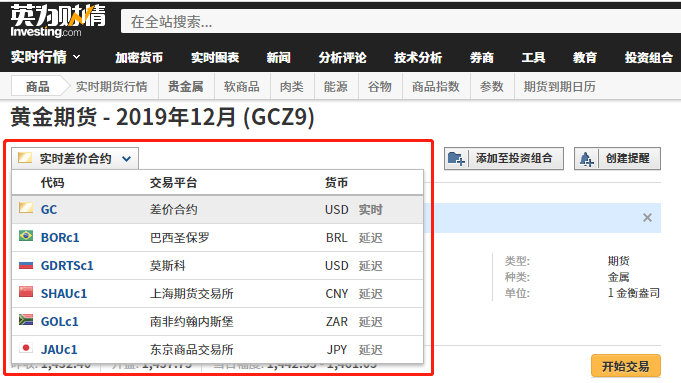The width and height of the screenshot is (681, 383).
Task: Click 差价合约 exchange in GC row
Action: [x=173, y=210]
